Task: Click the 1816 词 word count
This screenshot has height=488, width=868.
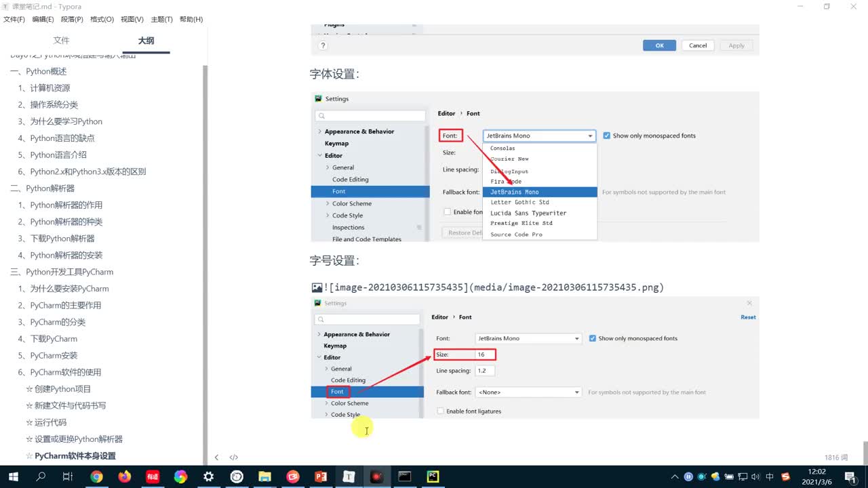Action: pyautogui.click(x=836, y=457)
